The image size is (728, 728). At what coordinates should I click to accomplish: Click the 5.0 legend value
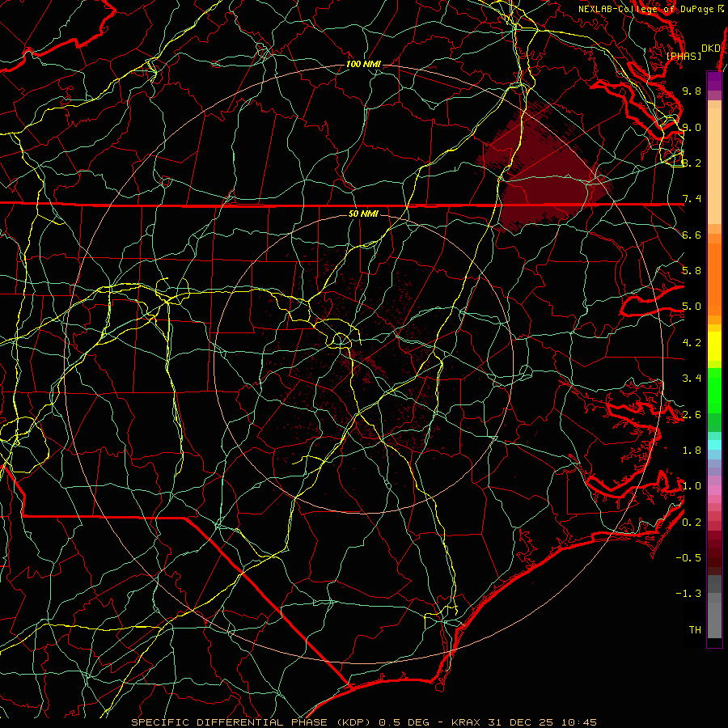(x=692, y=307)
